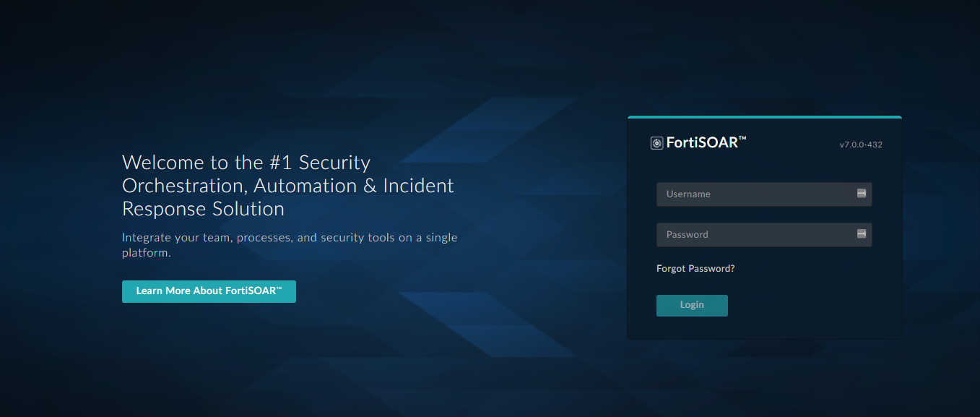Viewport: 980px width, 417px height.
Task: Open the Forgot Password link
Action: pos(695,268)
